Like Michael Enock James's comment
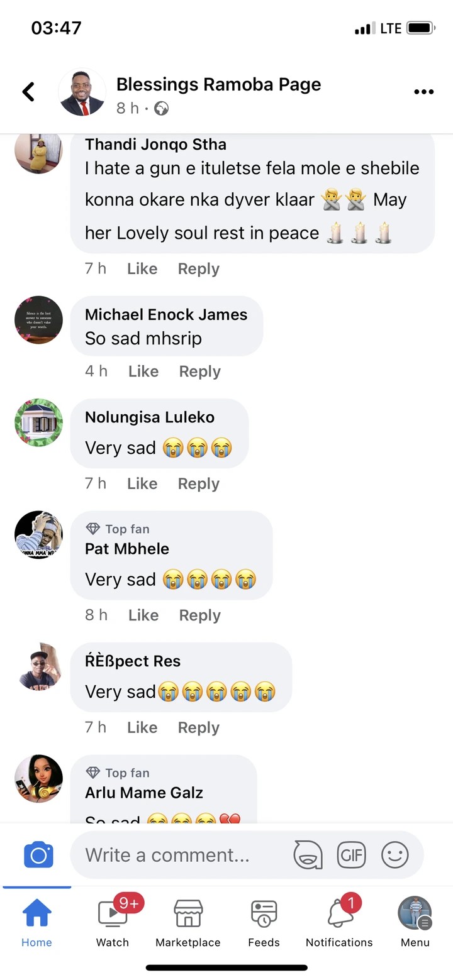Image resolution: width=453 pixels, height=980 pixels. (x=143, y=372)
